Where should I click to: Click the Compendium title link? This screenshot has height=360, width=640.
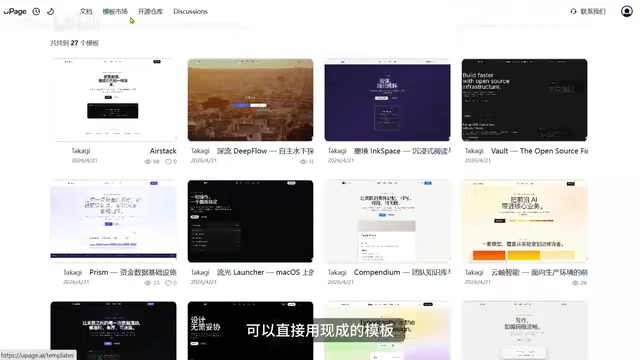tap(402, 272)
